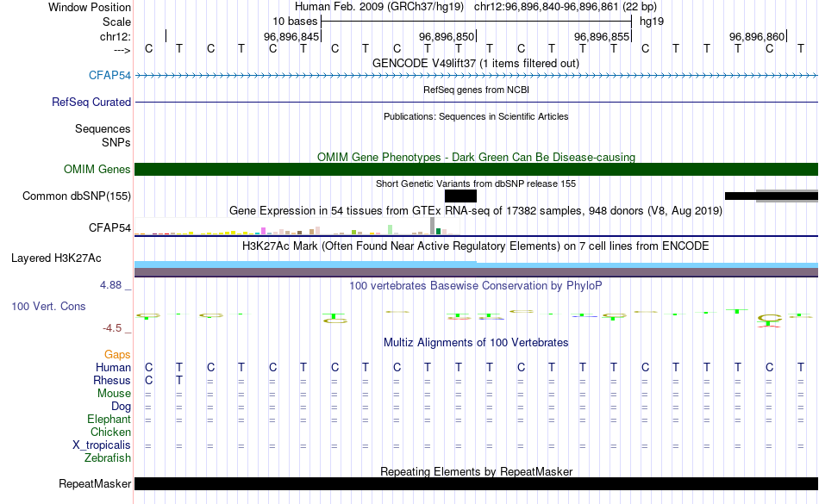Click "chr12:96,896,840-96,896,861 (22 bp)" coordinates
819x504 pixels.
point(566,7)
